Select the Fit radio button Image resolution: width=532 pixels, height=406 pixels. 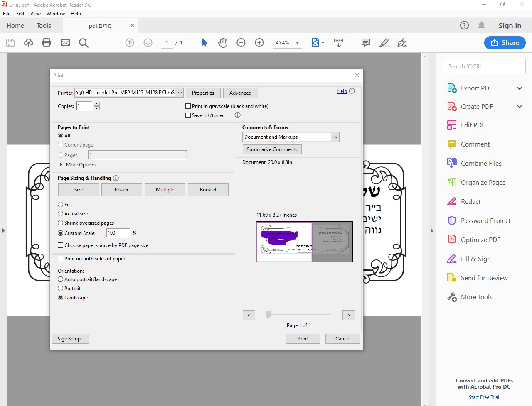61,205
